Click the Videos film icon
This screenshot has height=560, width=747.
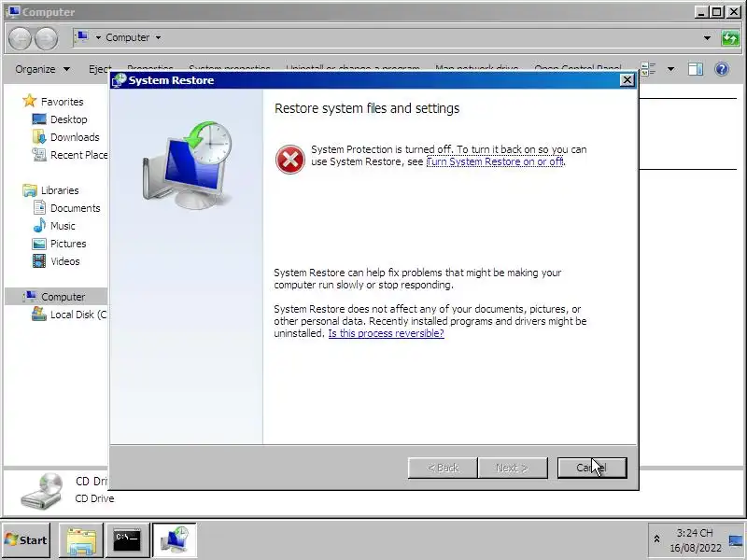[39, 261]
